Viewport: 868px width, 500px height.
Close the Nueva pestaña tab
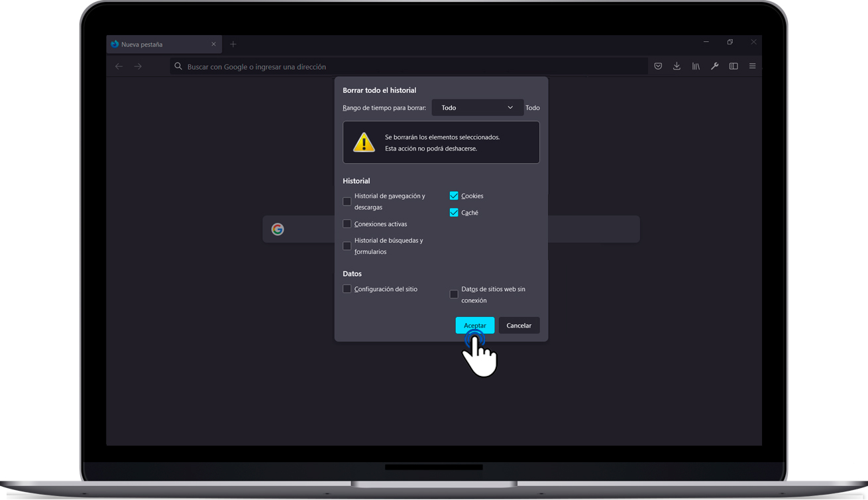[213, 44]
